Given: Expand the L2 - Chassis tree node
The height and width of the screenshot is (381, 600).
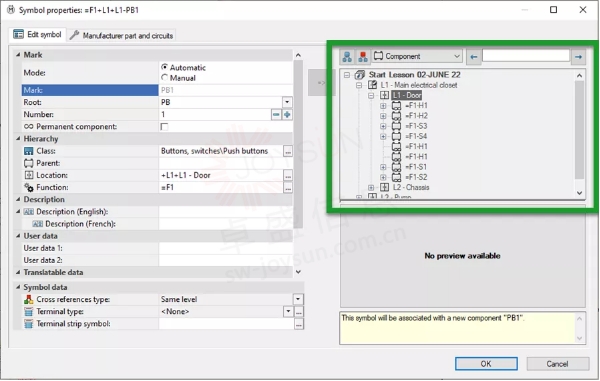Looking at the screenshot, I should tap(371, 187).
